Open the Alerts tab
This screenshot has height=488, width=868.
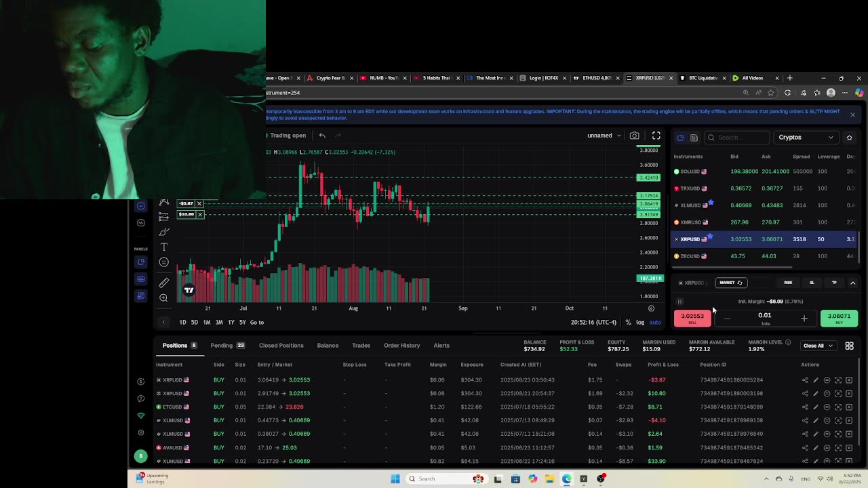click(441, 346)
